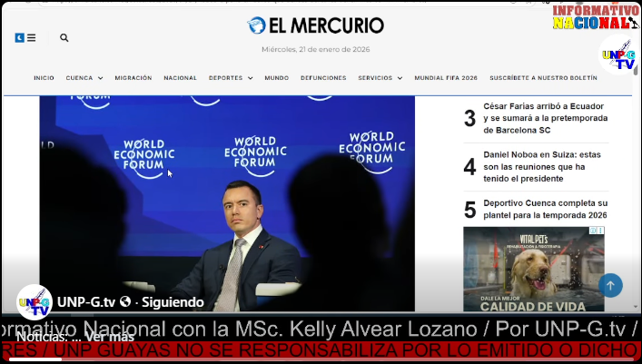Toggle dark mode moon icon
Screen dimensions: 642x364
click(19, 38)
